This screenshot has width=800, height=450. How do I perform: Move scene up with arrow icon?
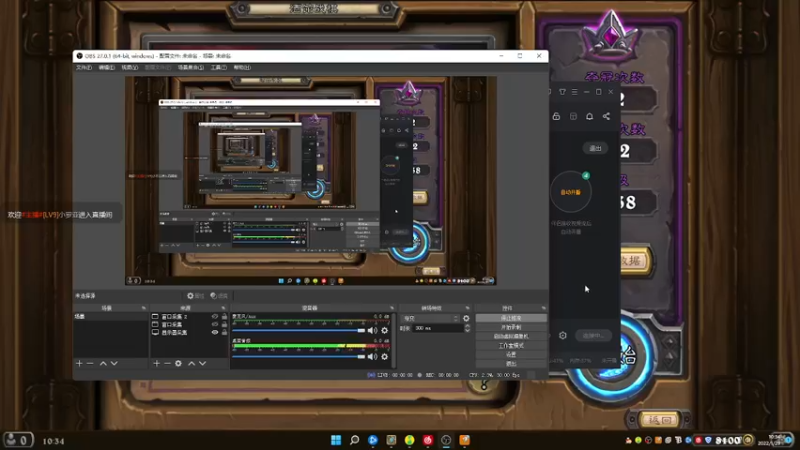click(x=103, y=363)
